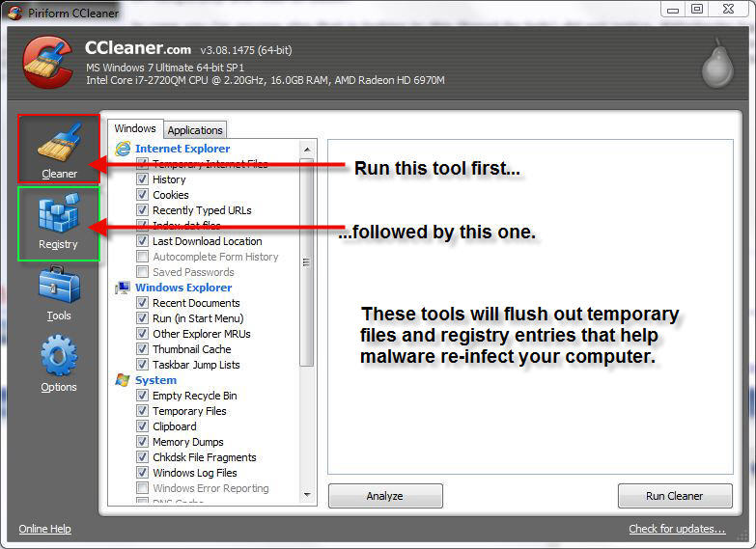
Task: Toggle Taskbar Jump Lists checkbox
Action: click(x=142, y=365)
